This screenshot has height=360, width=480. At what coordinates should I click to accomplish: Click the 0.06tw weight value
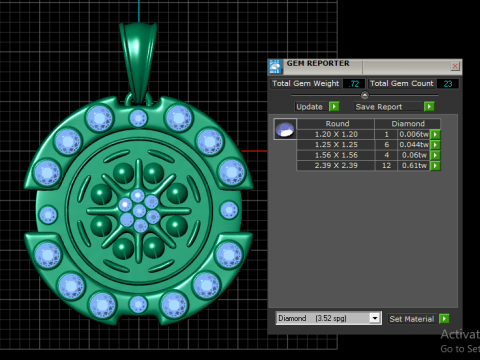(x=414, y=155)
